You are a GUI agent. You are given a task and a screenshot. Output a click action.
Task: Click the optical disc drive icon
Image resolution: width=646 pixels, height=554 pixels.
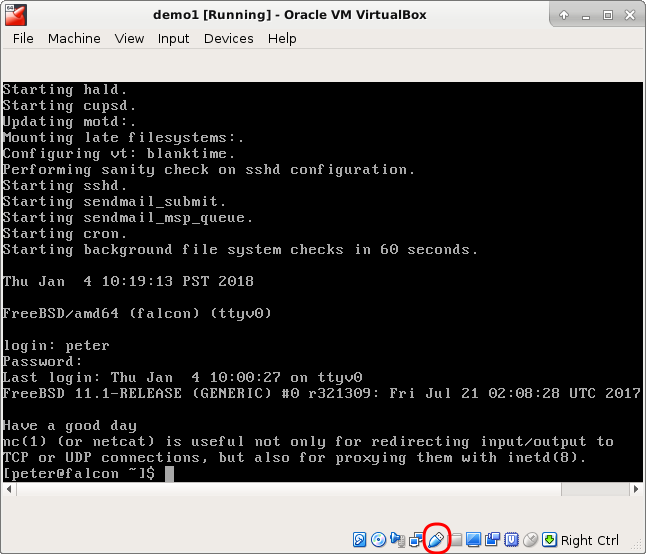pyautogui.click(x=378, y=540)
